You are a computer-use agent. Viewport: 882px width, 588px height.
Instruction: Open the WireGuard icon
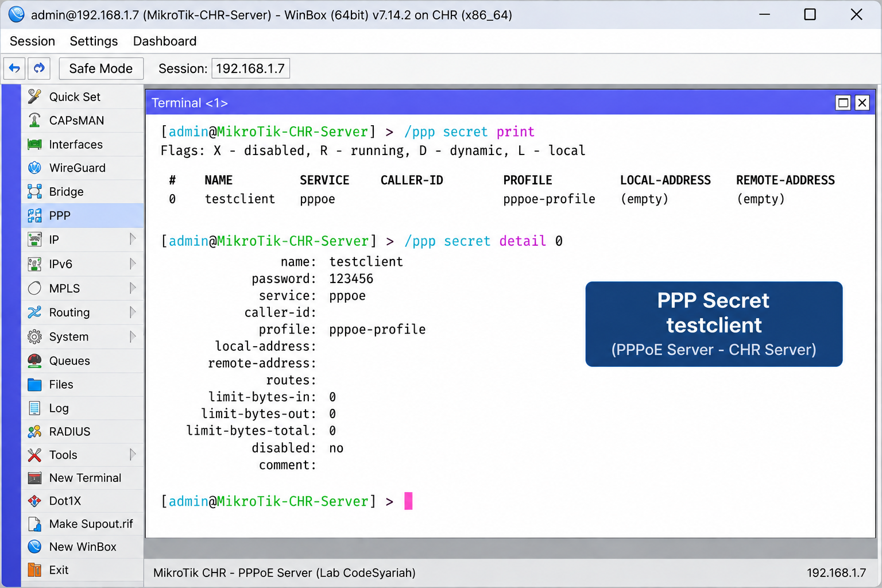34,168
